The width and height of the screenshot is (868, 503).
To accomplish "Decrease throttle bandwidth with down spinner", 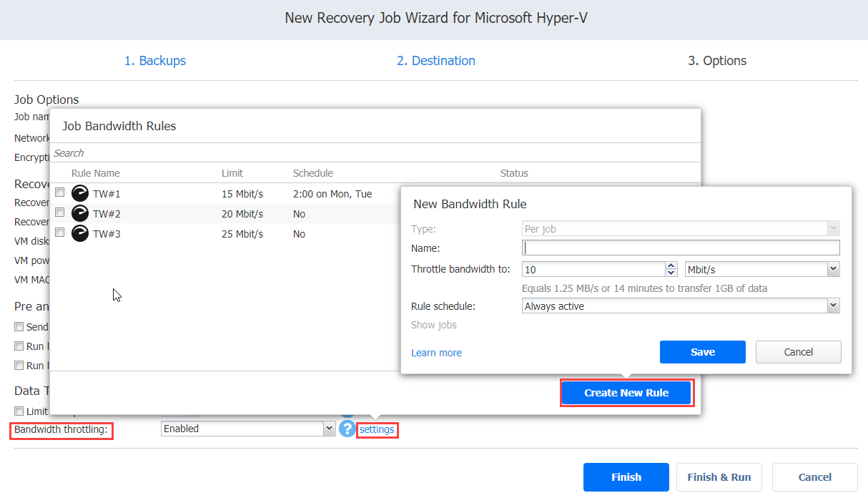I will coord(671,273).
